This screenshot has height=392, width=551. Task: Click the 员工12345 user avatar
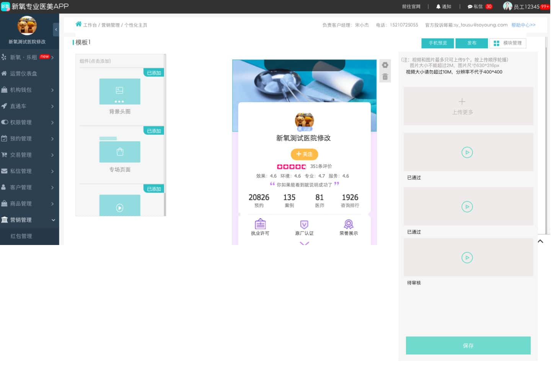507,6
